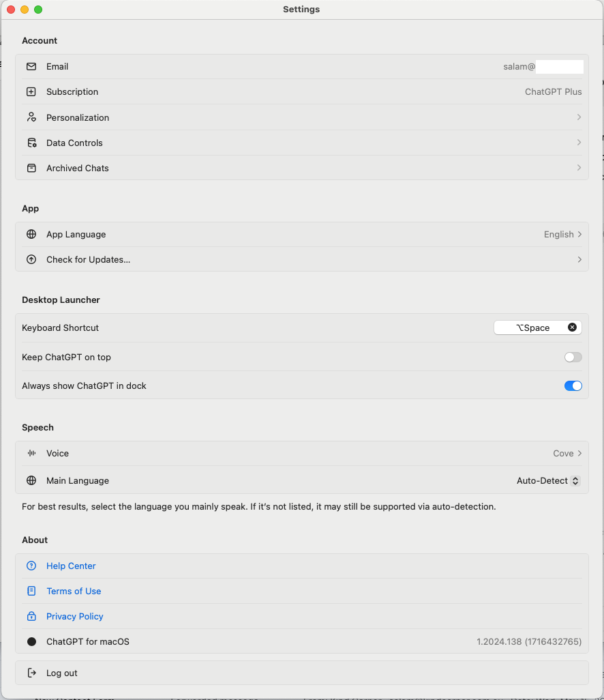Click the version number 1.2024.138 text
Viewport: 604px width, 700px height.
[529, 641]
